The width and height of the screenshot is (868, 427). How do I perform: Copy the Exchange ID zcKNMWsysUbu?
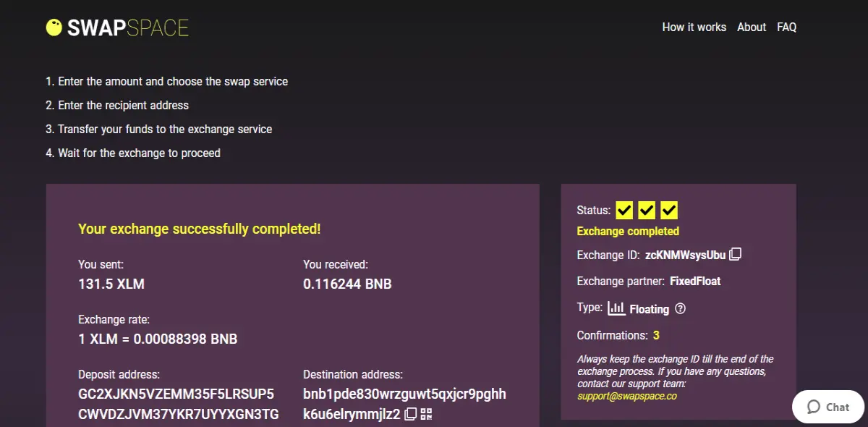click(736, 255)
